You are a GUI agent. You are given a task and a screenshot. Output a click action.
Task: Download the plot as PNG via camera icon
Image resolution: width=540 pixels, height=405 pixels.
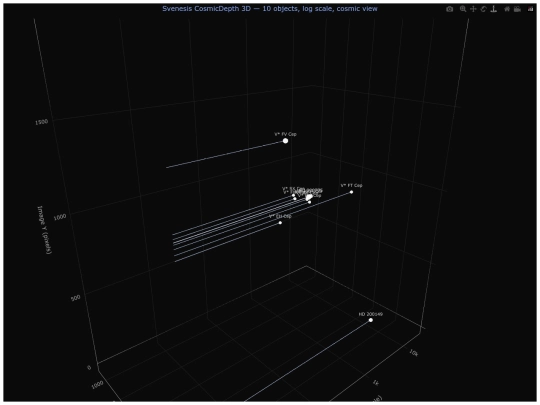(449, 9)
